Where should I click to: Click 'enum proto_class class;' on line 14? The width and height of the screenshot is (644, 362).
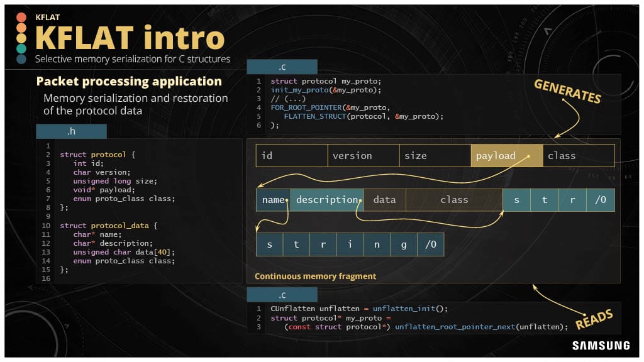coord(124,261)
